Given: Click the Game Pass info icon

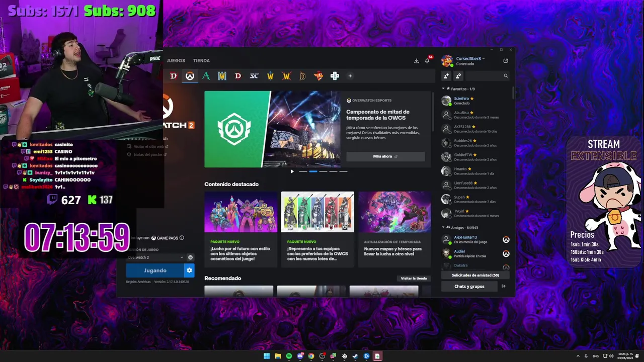Looking at the screenshot, I should pyautogui.click(x=182, y=238).
